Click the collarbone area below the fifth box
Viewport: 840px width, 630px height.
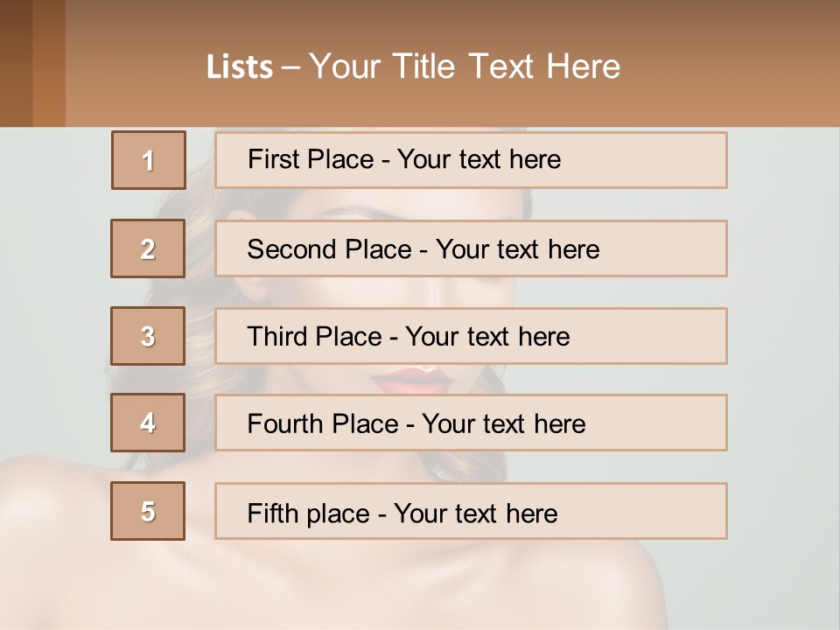click(x=420, y=577)
